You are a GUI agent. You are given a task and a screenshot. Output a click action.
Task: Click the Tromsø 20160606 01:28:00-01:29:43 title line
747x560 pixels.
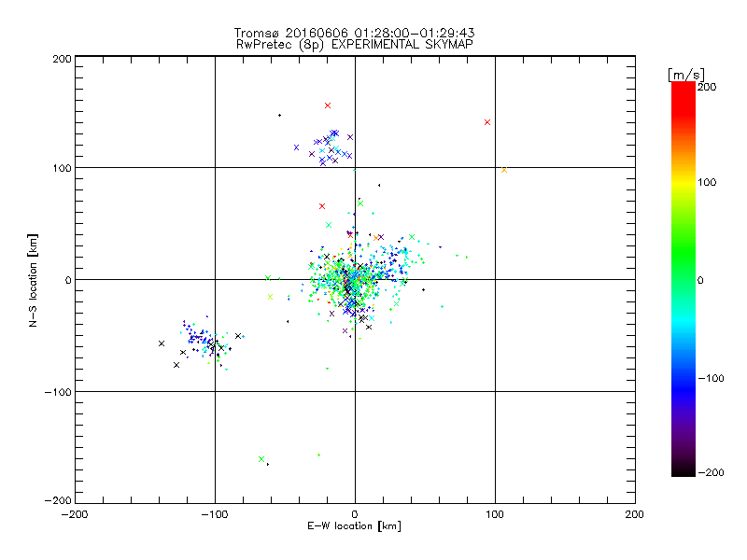pyautogui.click(x=354, y=33)
